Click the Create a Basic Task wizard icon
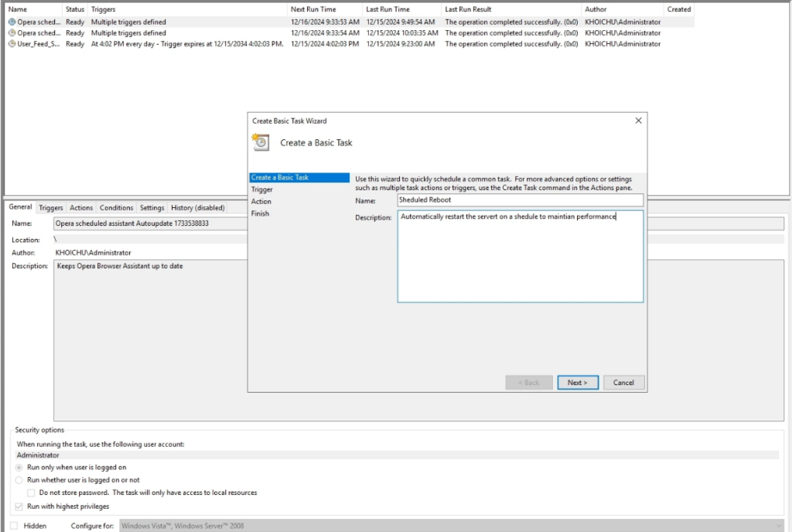Screen dimensions: 792x532 [261, 142]
